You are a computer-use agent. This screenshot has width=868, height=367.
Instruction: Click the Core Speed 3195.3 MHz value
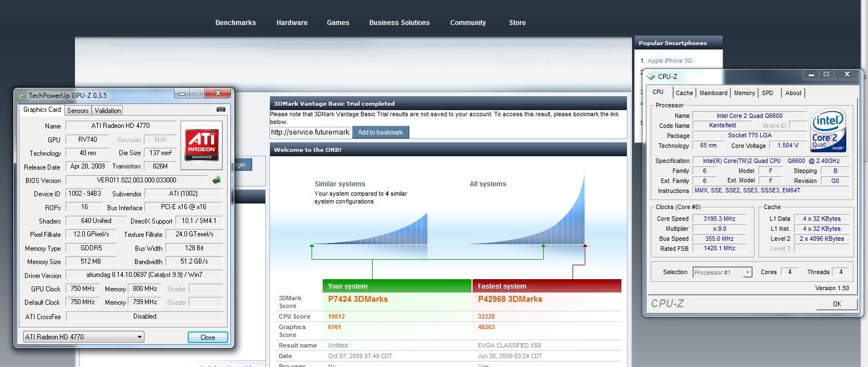point(719,219)
